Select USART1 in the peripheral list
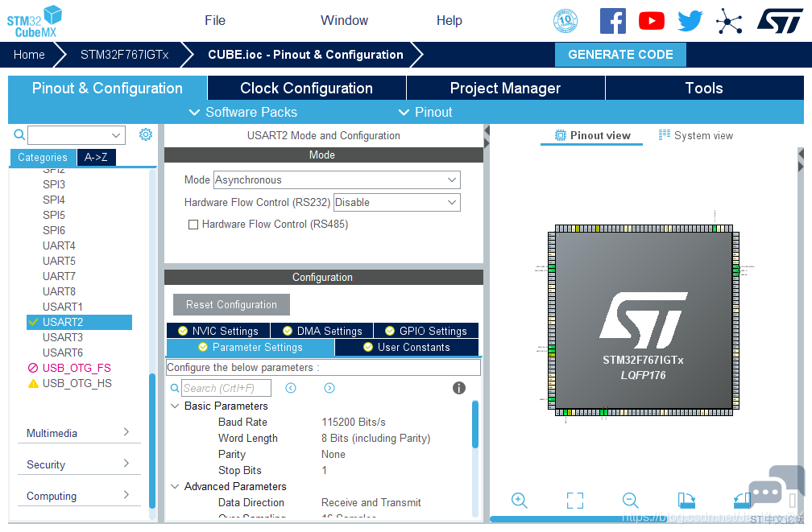This screenshot has height=532, width=812. (63, 307)
